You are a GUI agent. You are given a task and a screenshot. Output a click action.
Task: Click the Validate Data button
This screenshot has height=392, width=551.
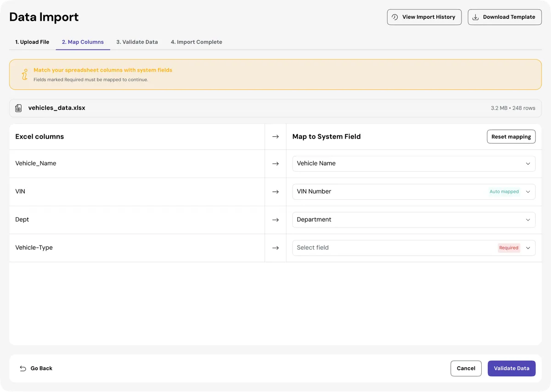(x=512, y=368)
